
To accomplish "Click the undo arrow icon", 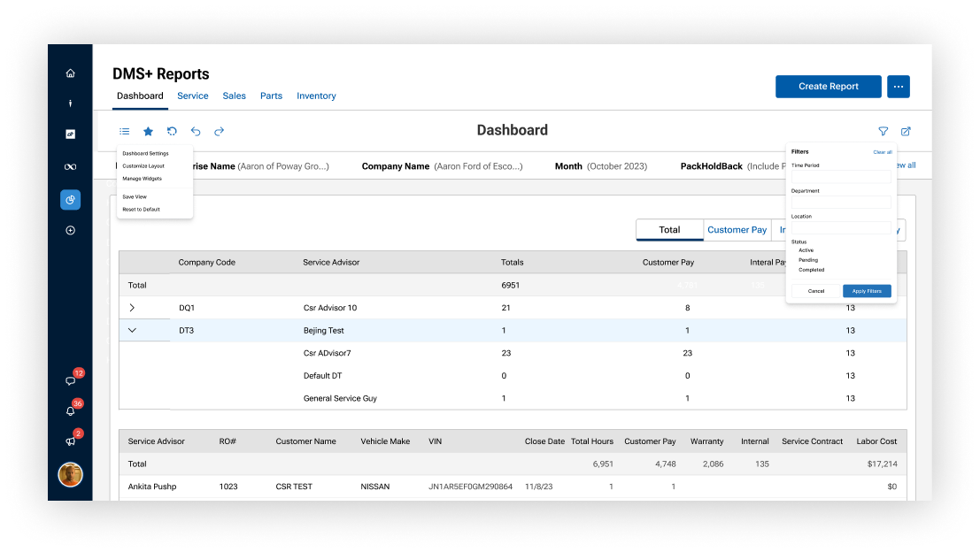I will point(196,131).
